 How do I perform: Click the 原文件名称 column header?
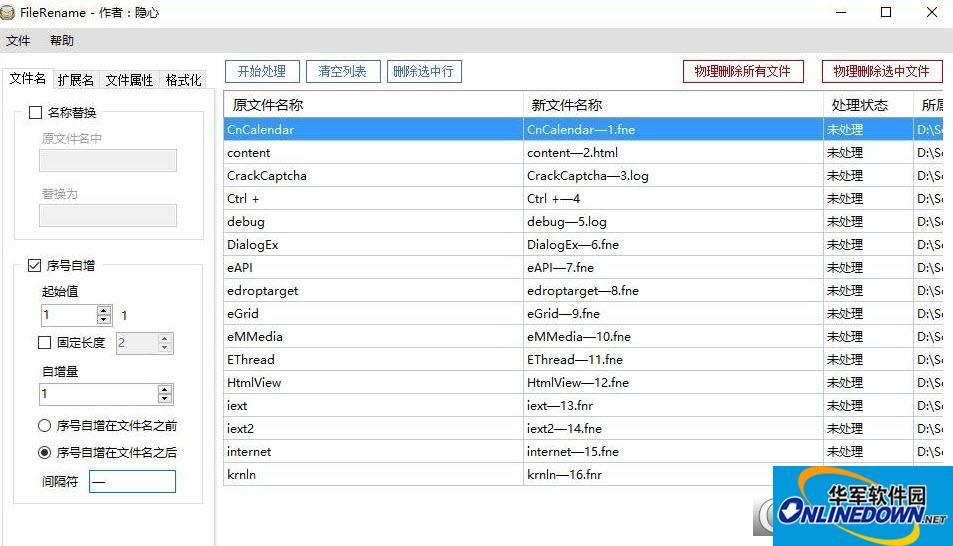click(373, 105)
